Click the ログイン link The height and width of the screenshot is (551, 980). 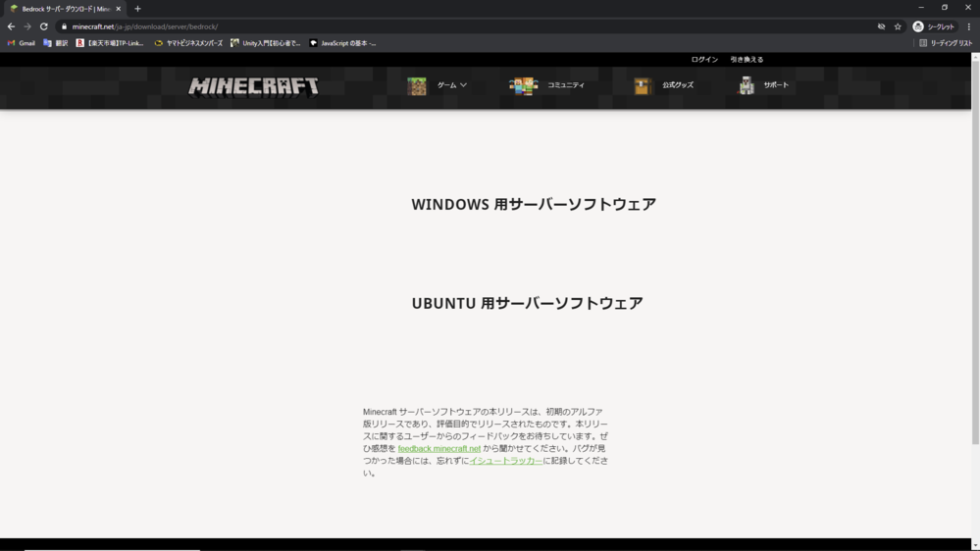pos(704,60)
